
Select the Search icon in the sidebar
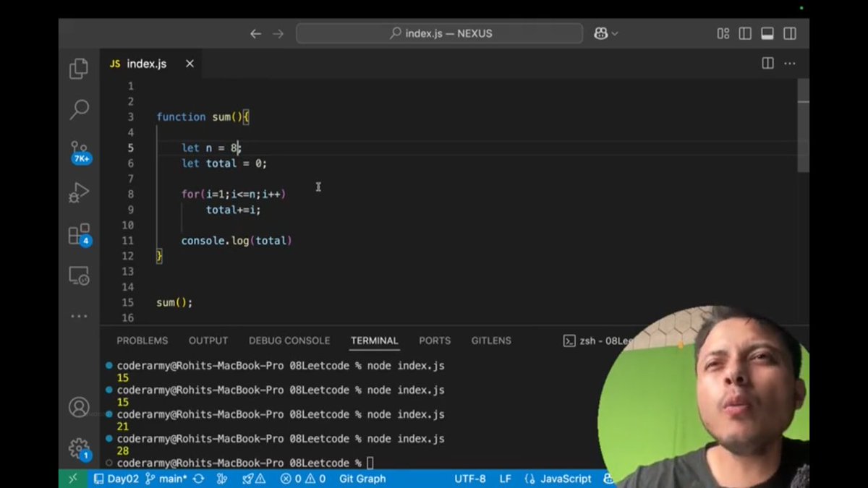80,109
